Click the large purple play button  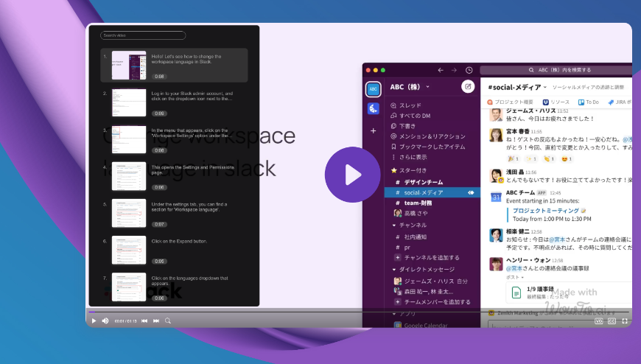353,175
